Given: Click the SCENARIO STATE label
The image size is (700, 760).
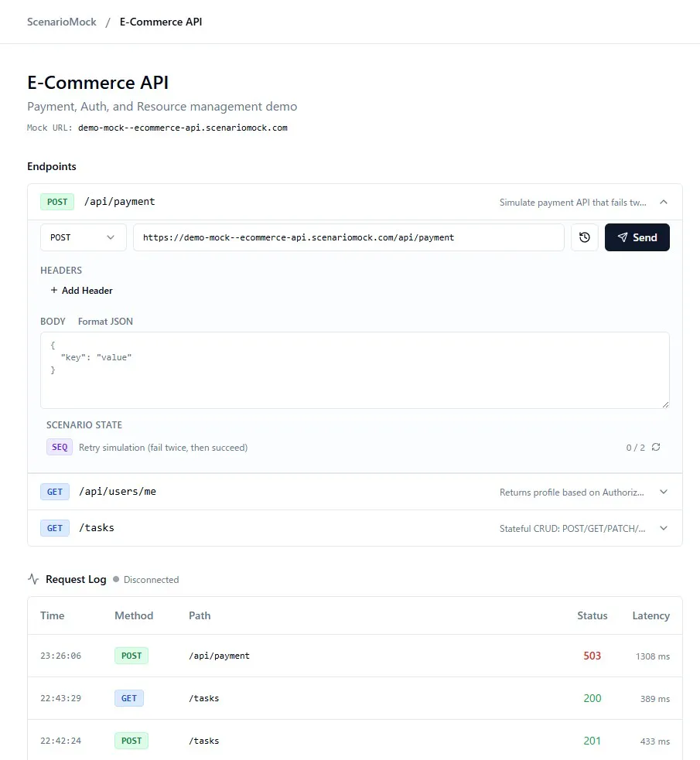Looking at the screenshot, I should point(84,425).
